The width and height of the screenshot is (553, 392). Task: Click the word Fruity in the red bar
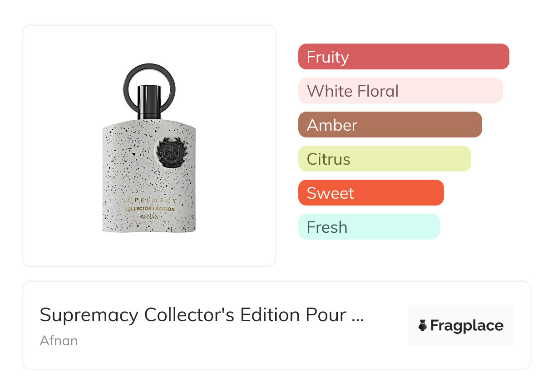[328, 57]
